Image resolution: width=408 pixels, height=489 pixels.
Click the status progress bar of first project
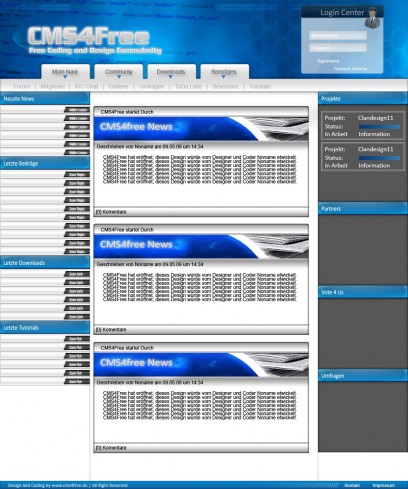(x=379, y=127)
